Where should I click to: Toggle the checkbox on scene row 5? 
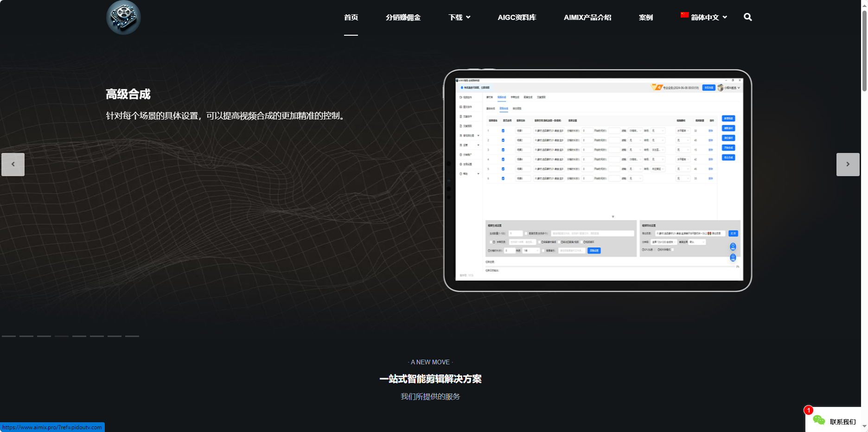pos(503,169)
